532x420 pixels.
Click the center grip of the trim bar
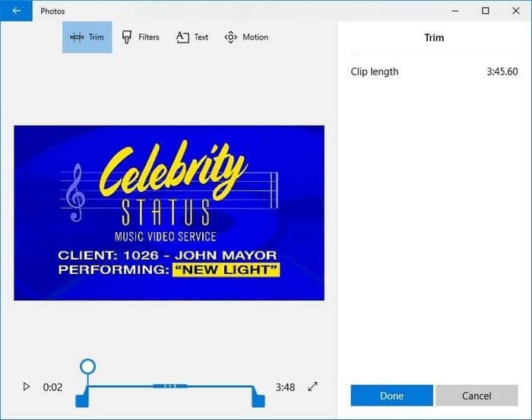[169, 386]
